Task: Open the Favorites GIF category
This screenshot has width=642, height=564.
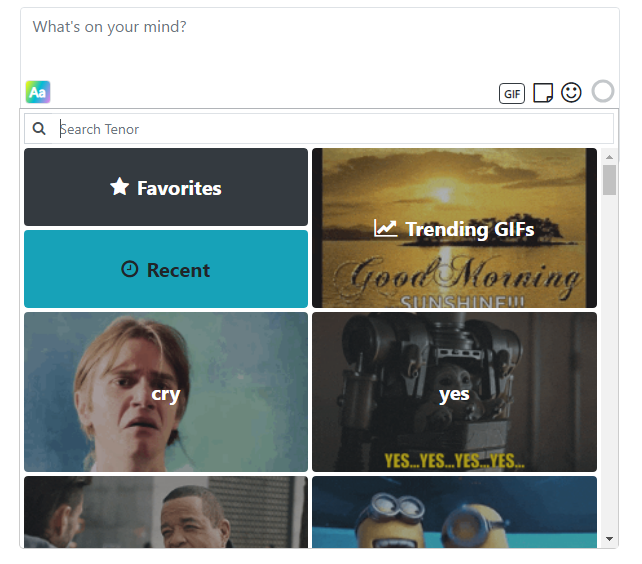Action: (166, 187)
